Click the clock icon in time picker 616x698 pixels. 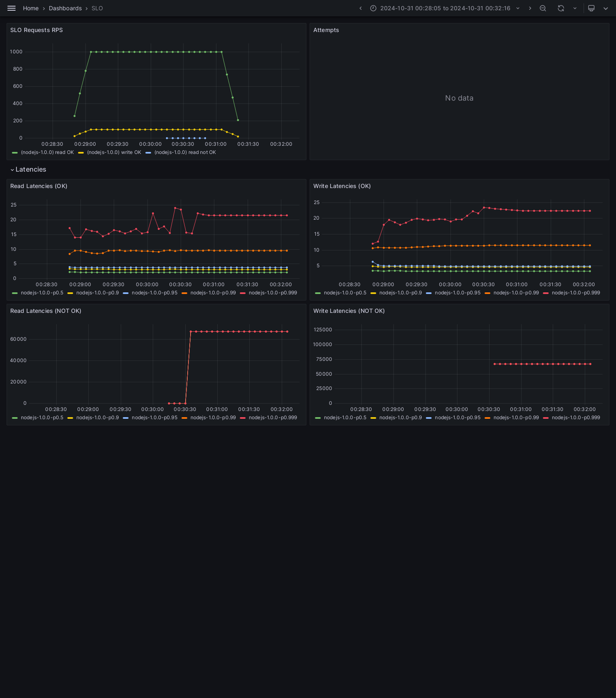point(373,8)
